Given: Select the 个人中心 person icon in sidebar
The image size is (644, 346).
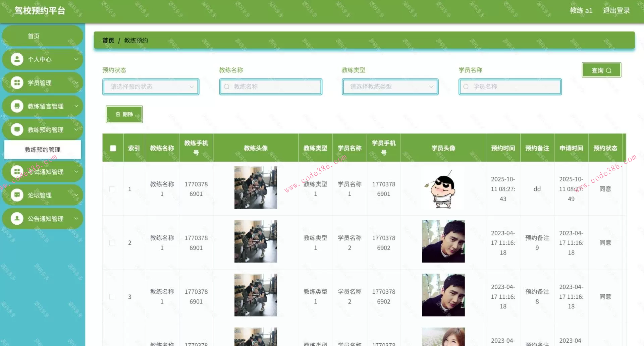Looking at the screenshot, I should coord(17,59).
